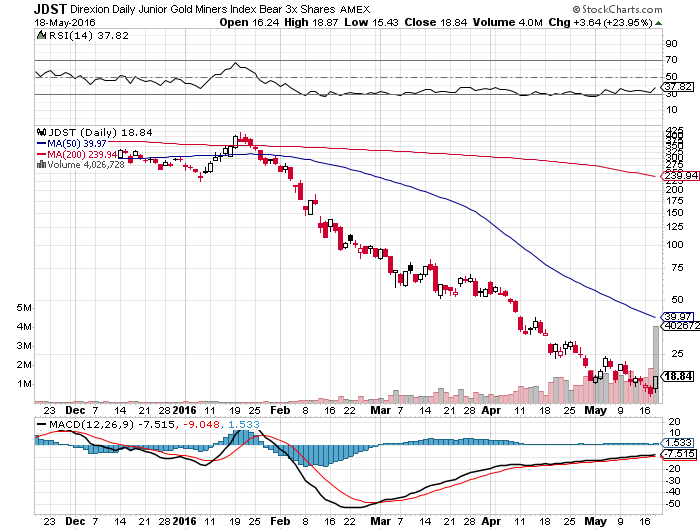700x530 pixels.
Task: Click the AMEX exchange label
Action: click(x=355, y=9)
